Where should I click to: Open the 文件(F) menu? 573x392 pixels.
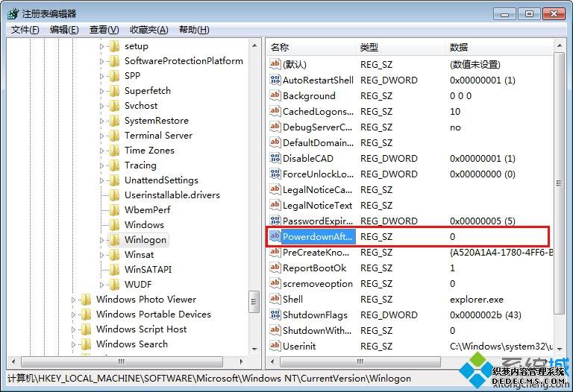pyautogui.click(x=25, y=30)
